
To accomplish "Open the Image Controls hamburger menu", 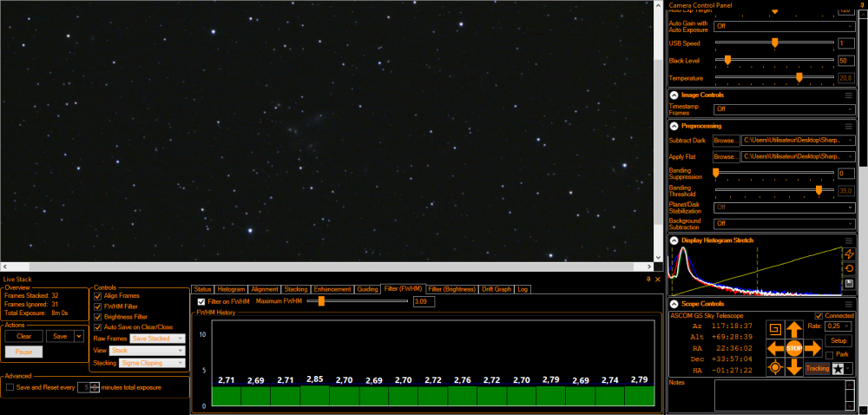I will (849, 96).
